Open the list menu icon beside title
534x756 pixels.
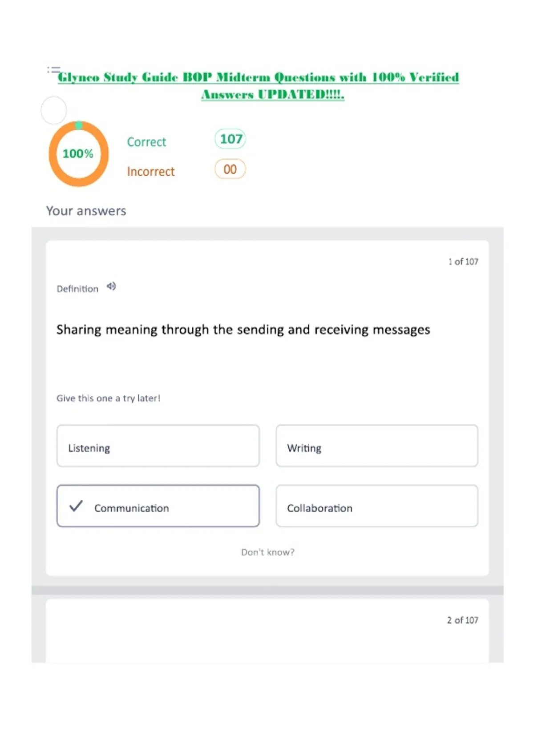54,70
